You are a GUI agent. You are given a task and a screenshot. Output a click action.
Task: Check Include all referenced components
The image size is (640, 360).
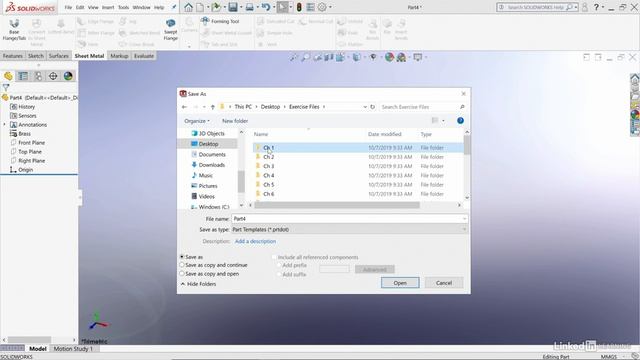coord(274,257)
